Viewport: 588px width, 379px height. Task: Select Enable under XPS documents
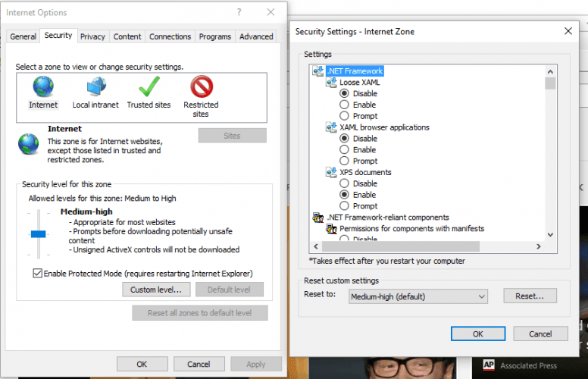pos(344,195)
